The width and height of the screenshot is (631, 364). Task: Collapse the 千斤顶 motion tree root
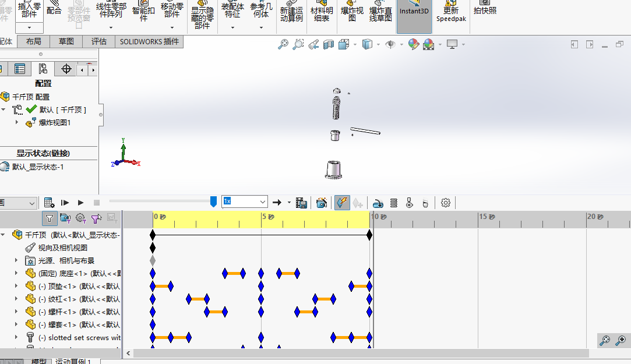[x=3, y=235]
